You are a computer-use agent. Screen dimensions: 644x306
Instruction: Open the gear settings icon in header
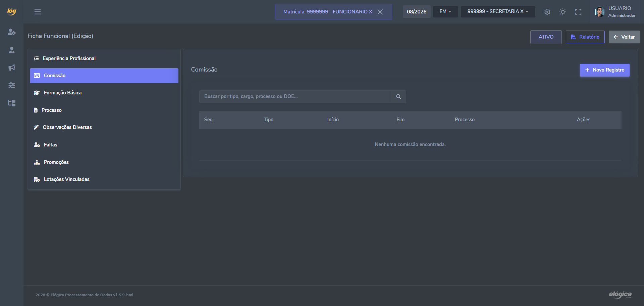[x=547, y=12]
